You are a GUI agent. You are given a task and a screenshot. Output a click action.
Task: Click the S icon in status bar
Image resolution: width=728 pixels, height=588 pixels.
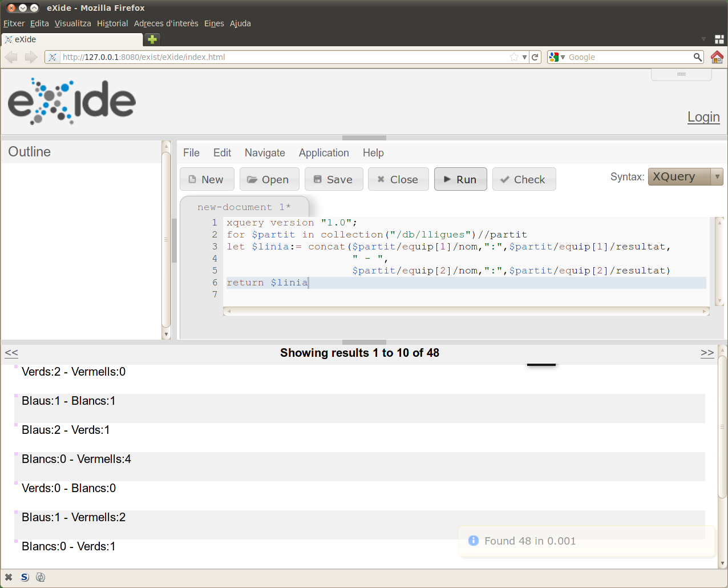25,577
